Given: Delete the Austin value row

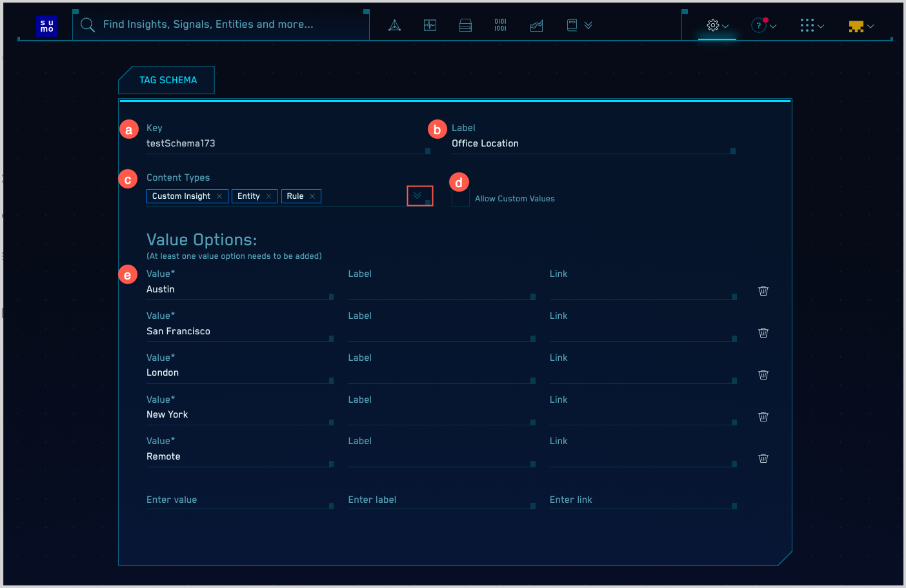Looking at the screenshot, I should [763, 291].
